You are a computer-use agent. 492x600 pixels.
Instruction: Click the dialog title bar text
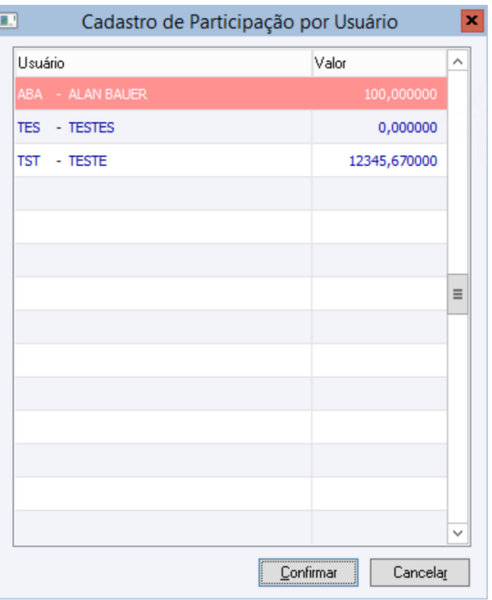(239, 22)
